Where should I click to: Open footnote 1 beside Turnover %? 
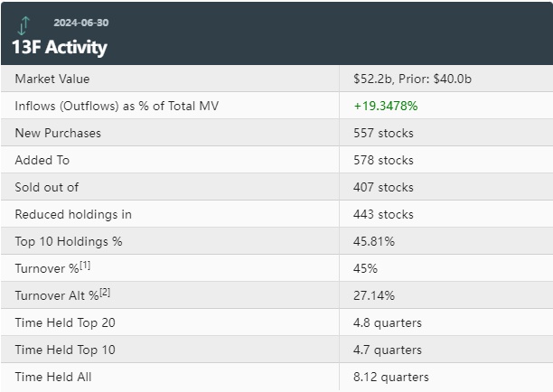(83, 264)
